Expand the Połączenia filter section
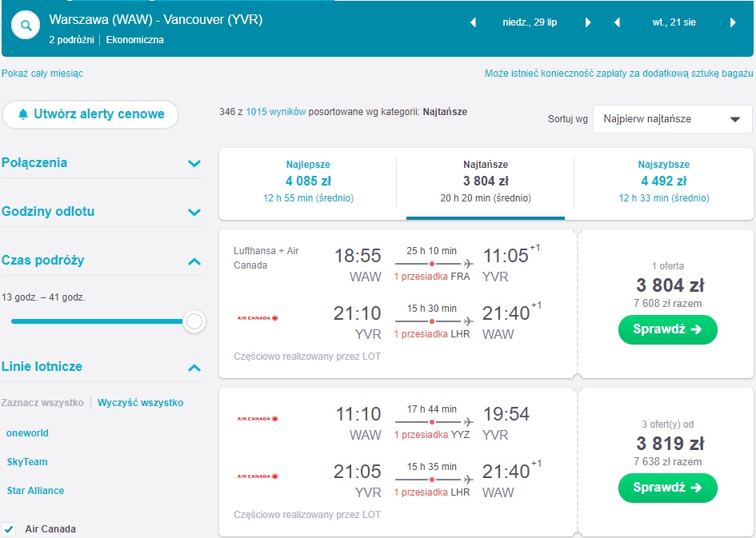Viewport: 756px width, 538px height. pyautogui.click(x=194, y=163)
